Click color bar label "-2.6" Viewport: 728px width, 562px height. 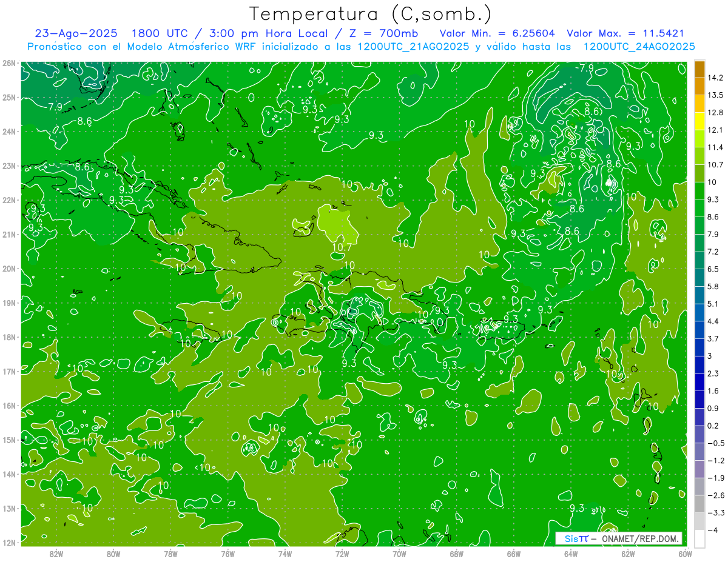pyautogui.click(x=716, y=495)
